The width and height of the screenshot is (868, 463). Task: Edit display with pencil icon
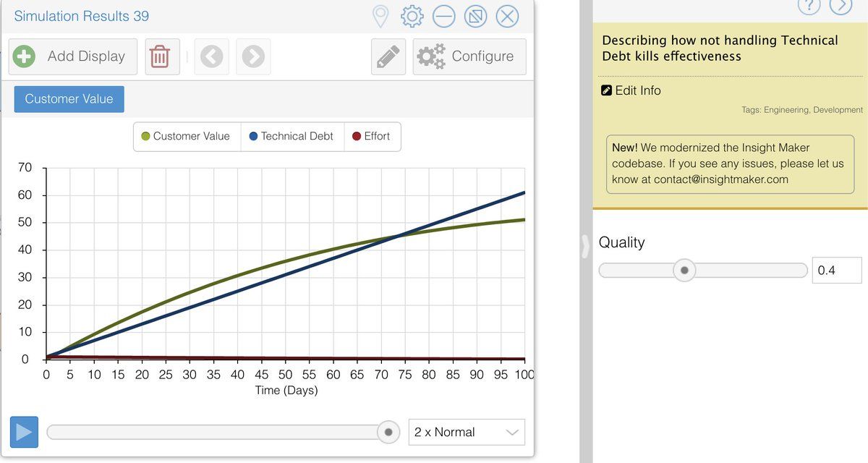pyautogui.click(x=388, y=56)
